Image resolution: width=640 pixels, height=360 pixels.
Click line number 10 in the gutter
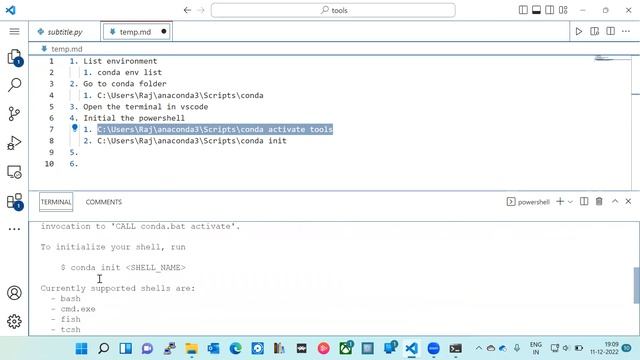point(49,164)
